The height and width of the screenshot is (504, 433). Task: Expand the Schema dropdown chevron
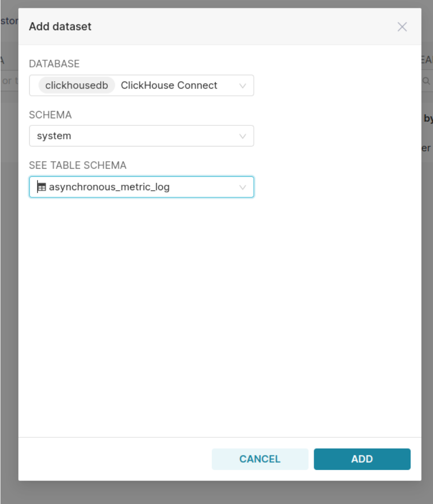tap(243, 136)
